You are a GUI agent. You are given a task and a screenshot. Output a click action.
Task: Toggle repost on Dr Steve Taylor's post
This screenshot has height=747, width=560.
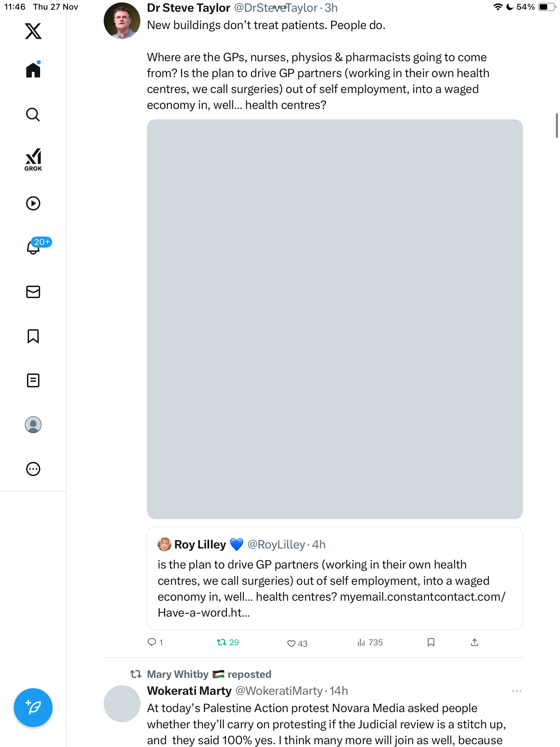tap(221, 643)
